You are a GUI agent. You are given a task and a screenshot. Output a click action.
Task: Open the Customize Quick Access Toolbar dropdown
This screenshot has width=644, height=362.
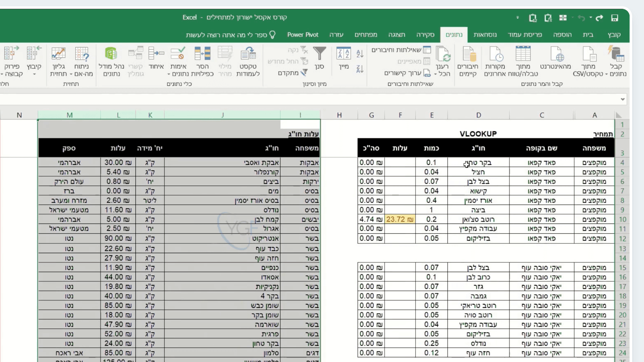(x=517, y=18)
